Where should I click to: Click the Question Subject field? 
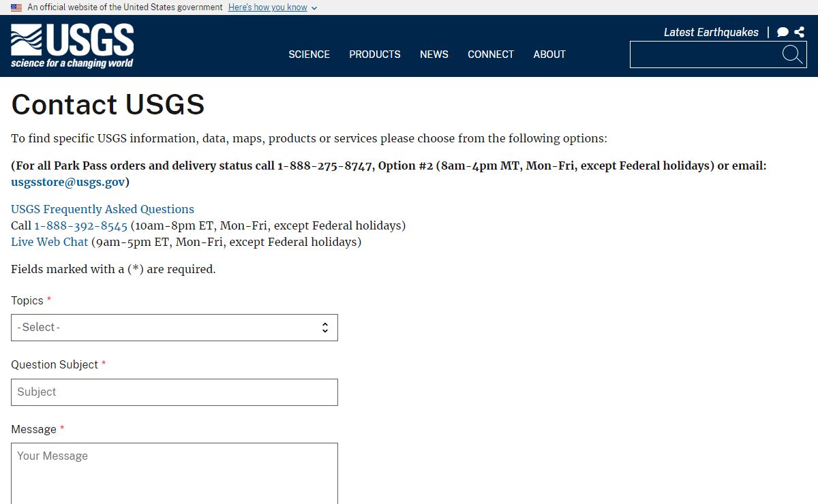tap(175, 392)
